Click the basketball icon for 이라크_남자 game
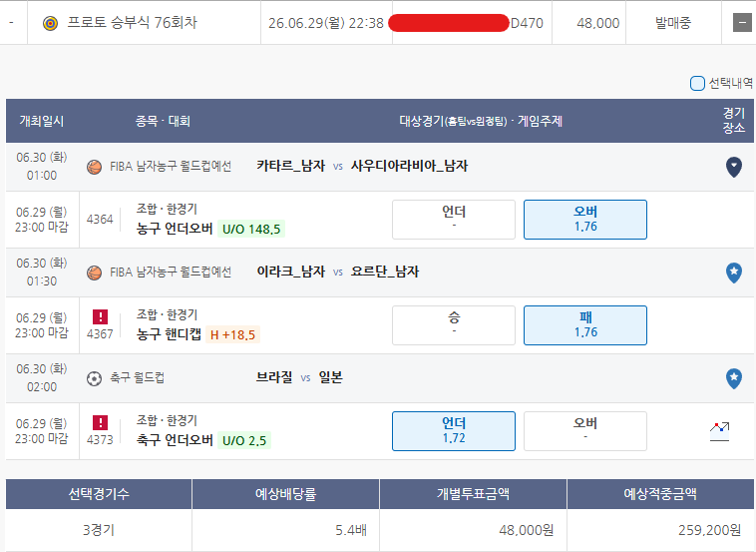The width and height of the screenshot is (756, 552). [94, 273]
